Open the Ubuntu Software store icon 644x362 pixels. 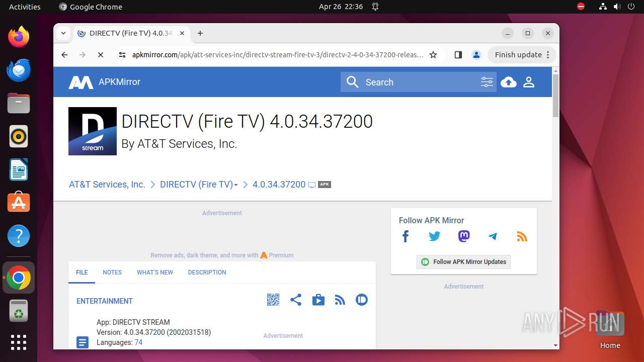click(19, 203)
